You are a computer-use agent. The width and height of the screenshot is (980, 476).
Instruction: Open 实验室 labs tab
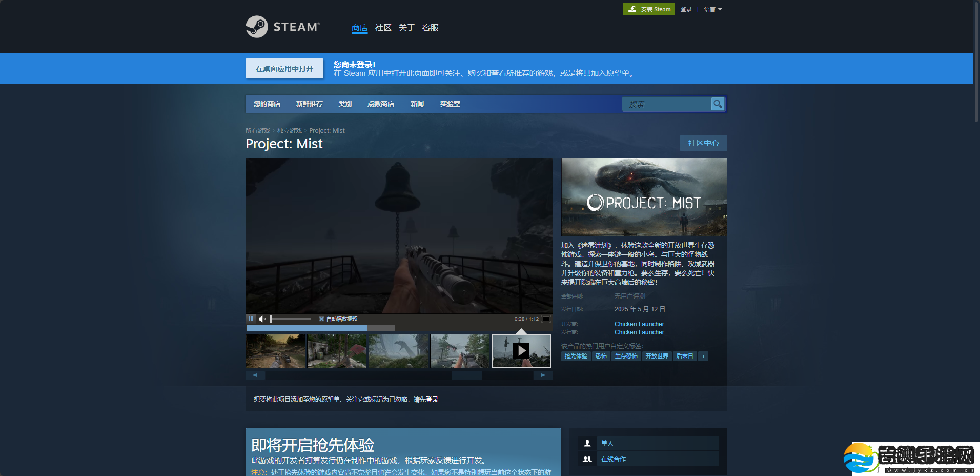pos(450,104)
